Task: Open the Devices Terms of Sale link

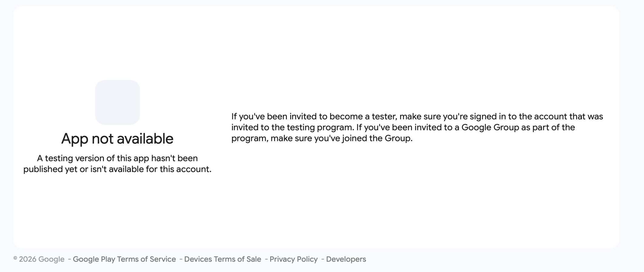Action: pos(223,259)
